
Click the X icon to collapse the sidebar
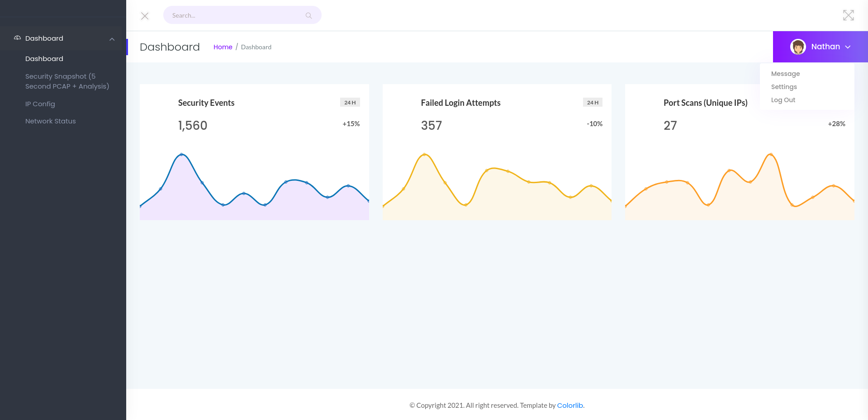pyautogui.click(x=145, y=16)
